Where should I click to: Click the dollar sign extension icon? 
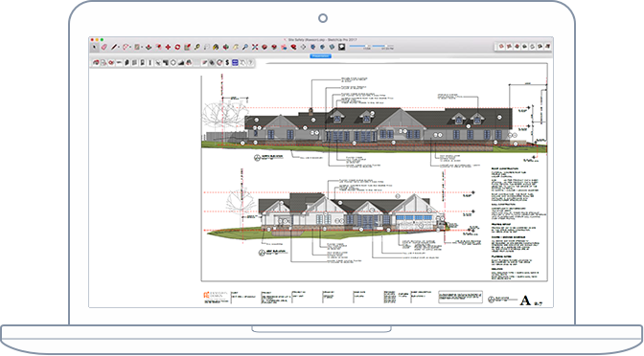227,63
